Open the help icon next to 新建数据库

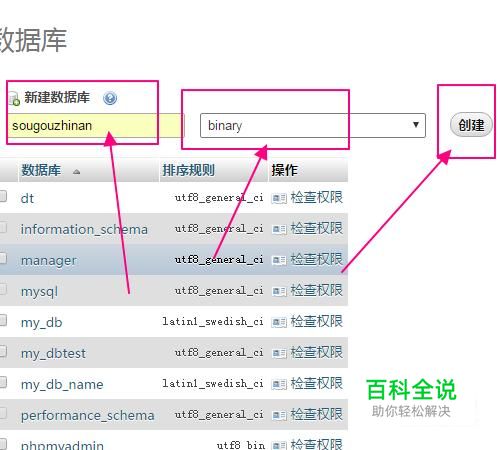[110, 98]
